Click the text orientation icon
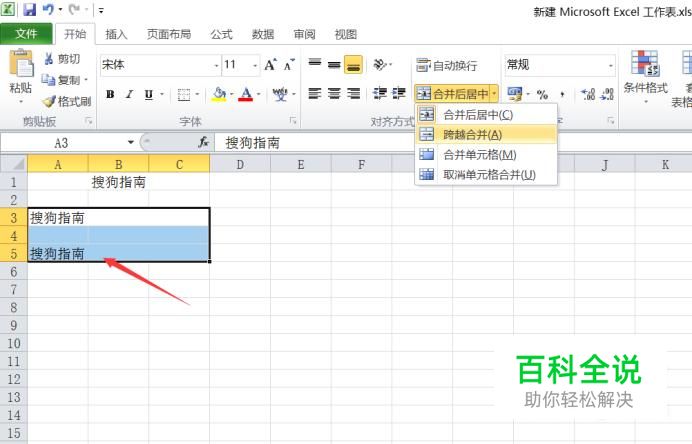 [x=380, y=64]
